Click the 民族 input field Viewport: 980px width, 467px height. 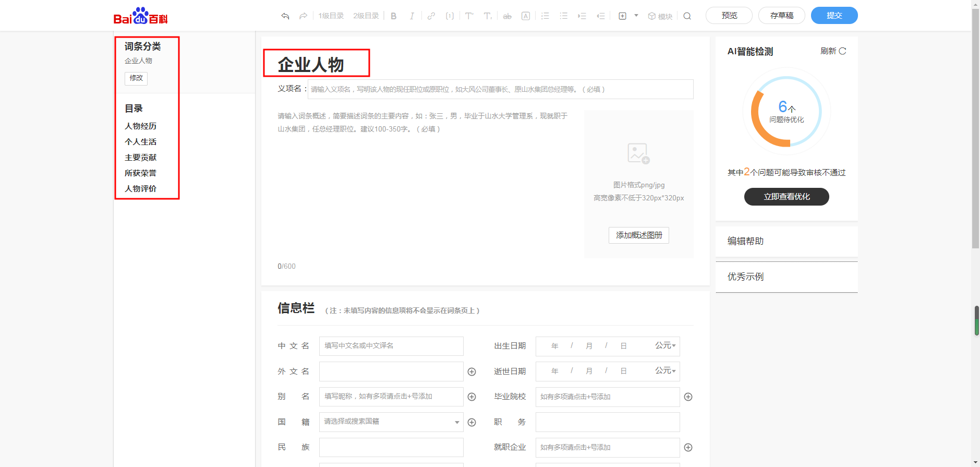click(x=391, y=447)
